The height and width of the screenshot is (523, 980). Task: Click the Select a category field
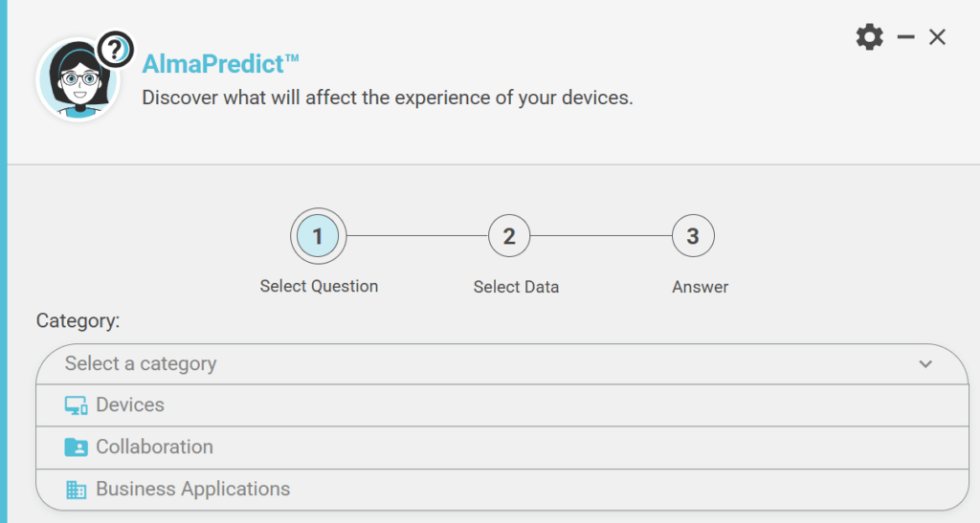479,363
